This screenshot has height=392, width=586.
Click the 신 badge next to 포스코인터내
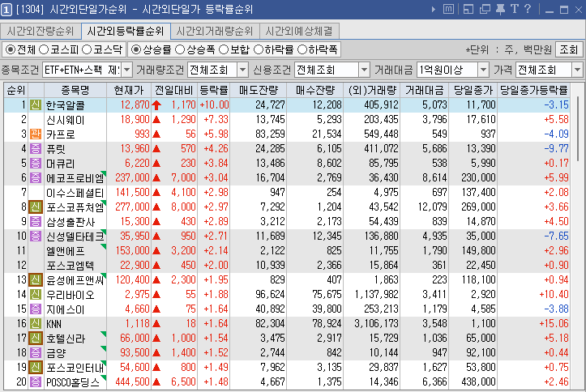coord(36,367)
